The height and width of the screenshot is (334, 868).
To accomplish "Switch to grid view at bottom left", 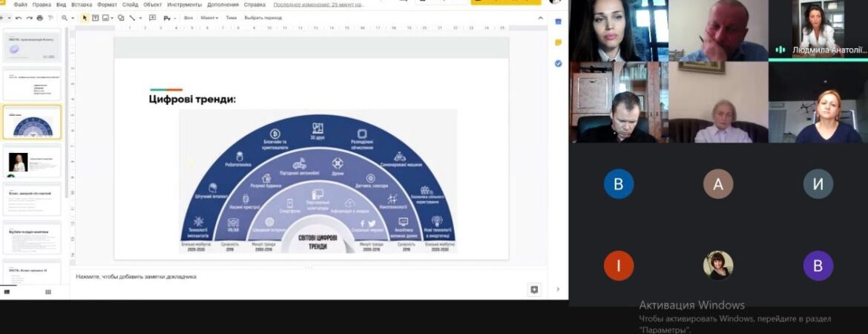I will point(48,292).
